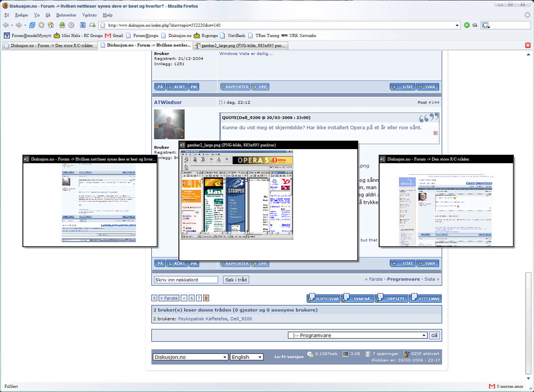Image resolution: width=534 pixels, height=392 pixels.
Task: Open the Mini Helis - RC Groups bookmark
Action: pyautogui.click(x=78, y=35)
